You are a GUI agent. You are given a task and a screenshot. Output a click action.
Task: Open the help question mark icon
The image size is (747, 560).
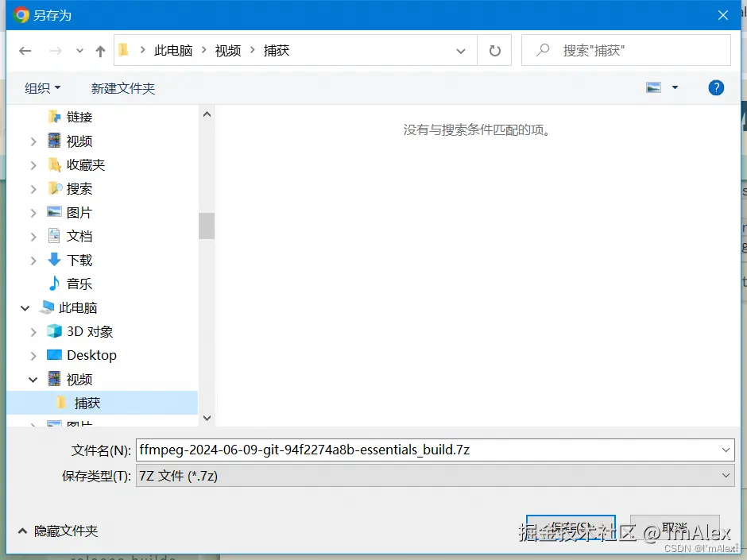716,87
